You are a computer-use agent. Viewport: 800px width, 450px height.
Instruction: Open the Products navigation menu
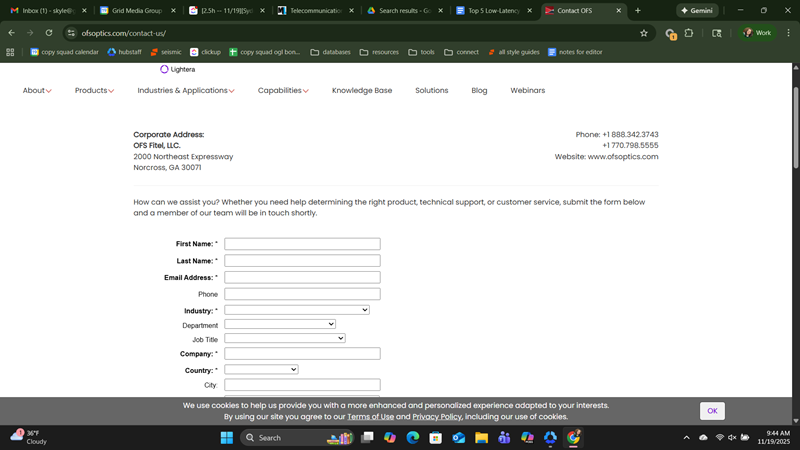(x=94, y=90)
